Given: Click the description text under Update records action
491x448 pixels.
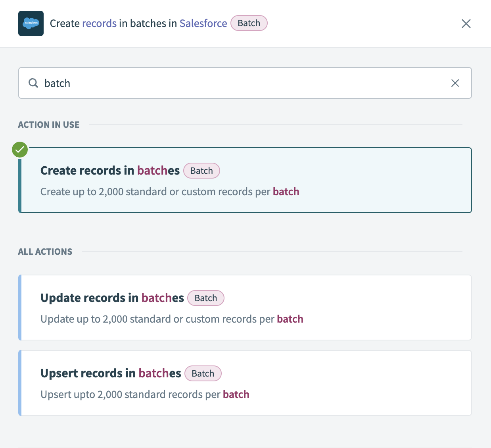Looking at the screenshot, I should (x=172, y=319).
